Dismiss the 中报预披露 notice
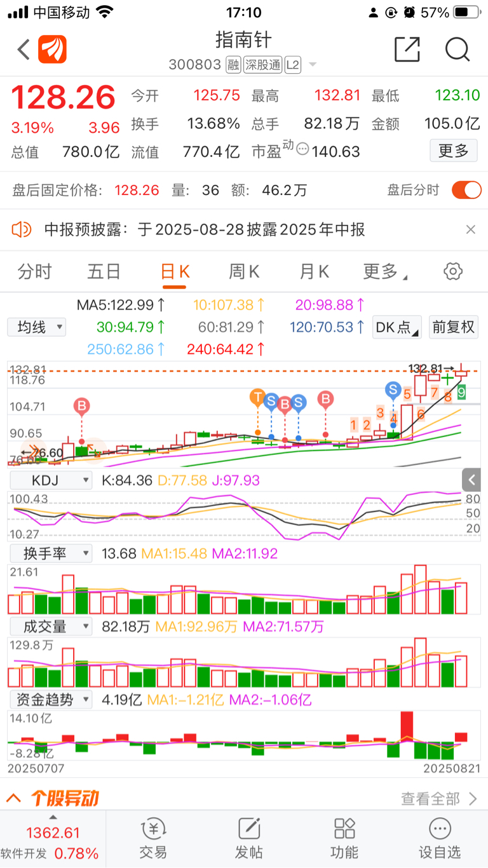 pos(470,229)
